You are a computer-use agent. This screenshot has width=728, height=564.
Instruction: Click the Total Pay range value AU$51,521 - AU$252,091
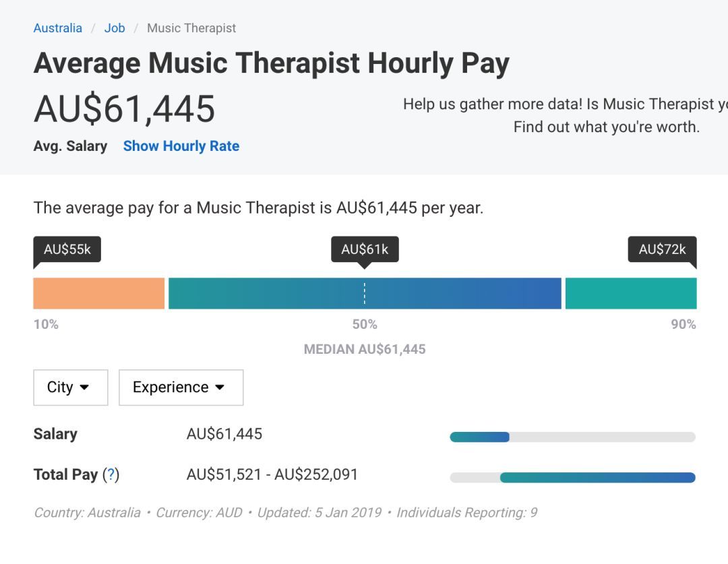pos(272,474)
